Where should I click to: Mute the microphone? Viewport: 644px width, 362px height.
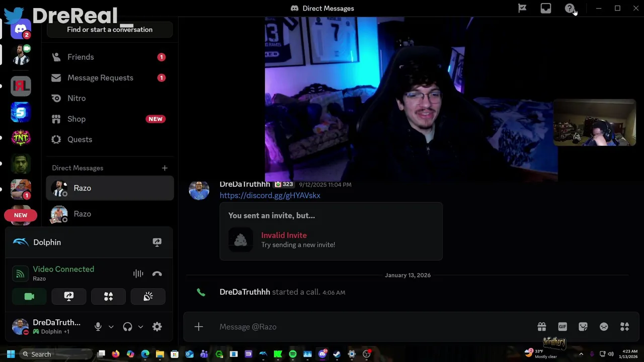[98, 327]
